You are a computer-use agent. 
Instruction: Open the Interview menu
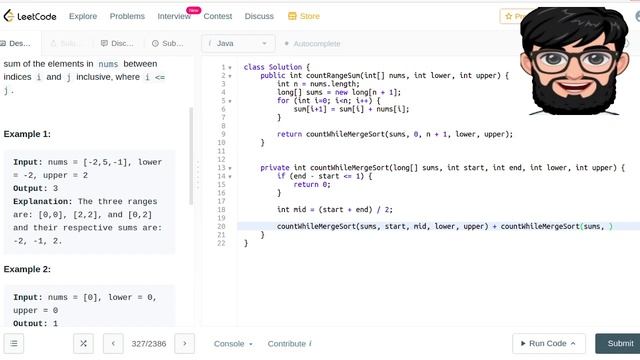click(174, 16)
